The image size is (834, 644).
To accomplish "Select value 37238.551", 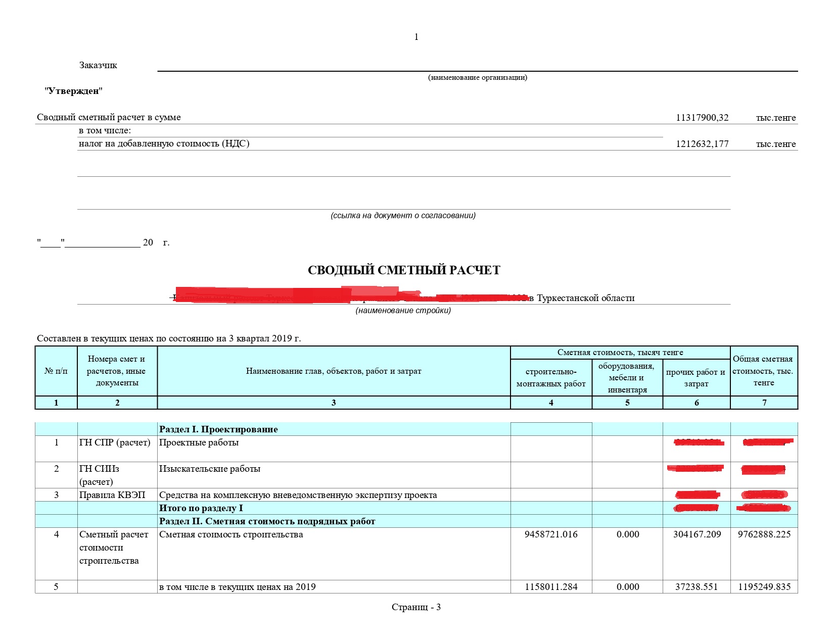I will (697, 587).
